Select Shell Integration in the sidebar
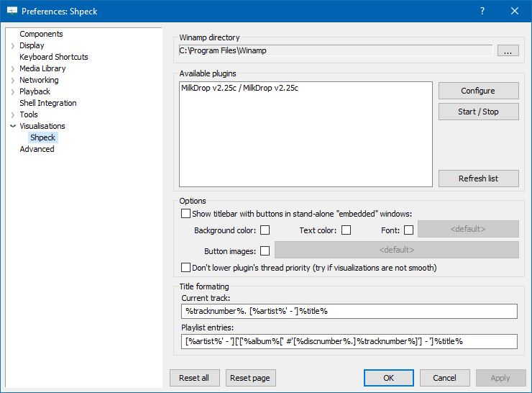Screen dimensions: 532x393 [48, 103]
